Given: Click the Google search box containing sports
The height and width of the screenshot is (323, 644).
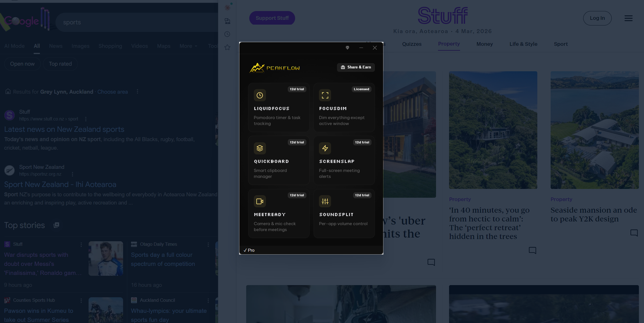Looking at the screenshot, I should [x=136, y=22].
